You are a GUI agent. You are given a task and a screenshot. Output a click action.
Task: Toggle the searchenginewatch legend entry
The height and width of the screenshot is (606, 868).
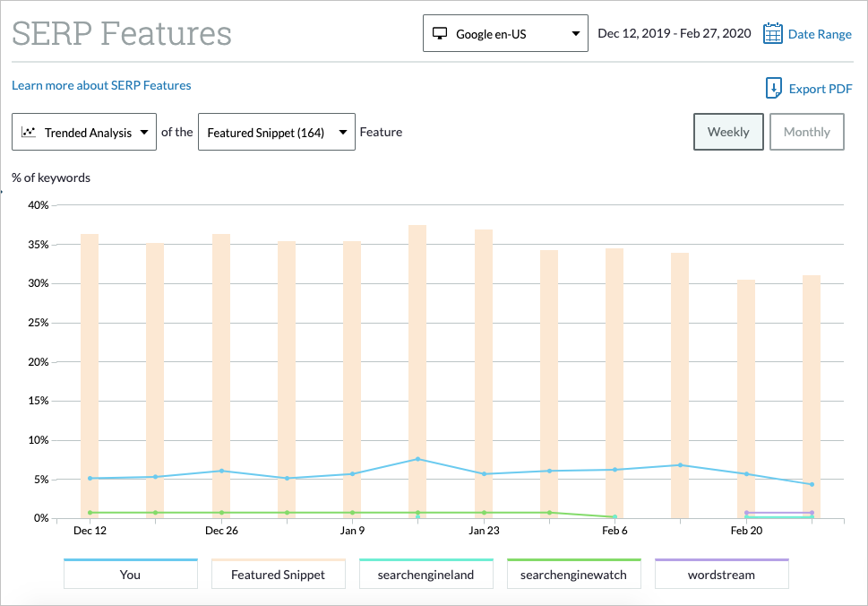tap(573, 573)
